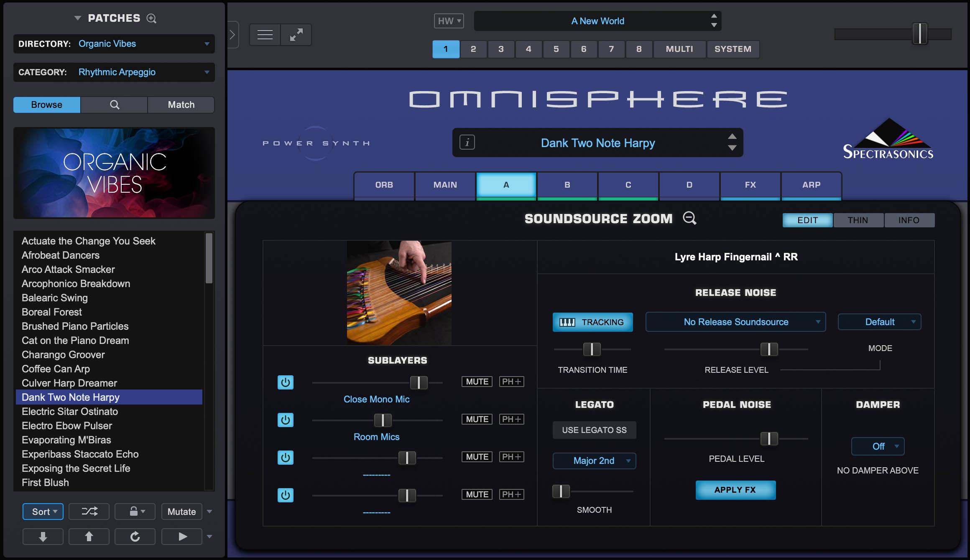Click the shuffle patches icon at bottom left

(89, 512)
